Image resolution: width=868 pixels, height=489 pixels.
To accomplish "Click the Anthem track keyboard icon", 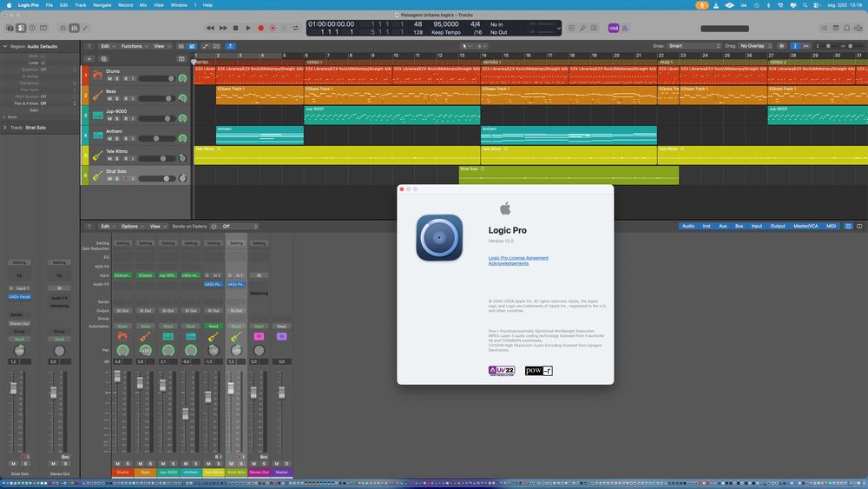I will [97, 135].
